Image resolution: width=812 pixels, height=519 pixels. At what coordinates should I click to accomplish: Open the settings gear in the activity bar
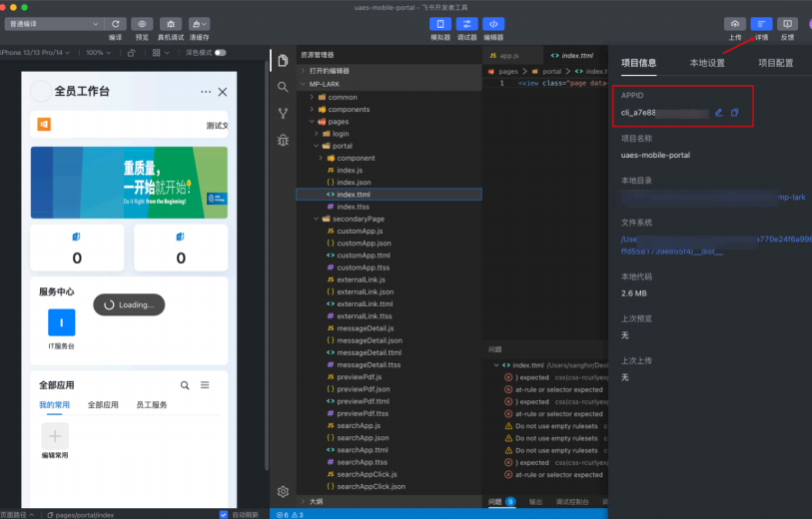(x=283, y=491)
